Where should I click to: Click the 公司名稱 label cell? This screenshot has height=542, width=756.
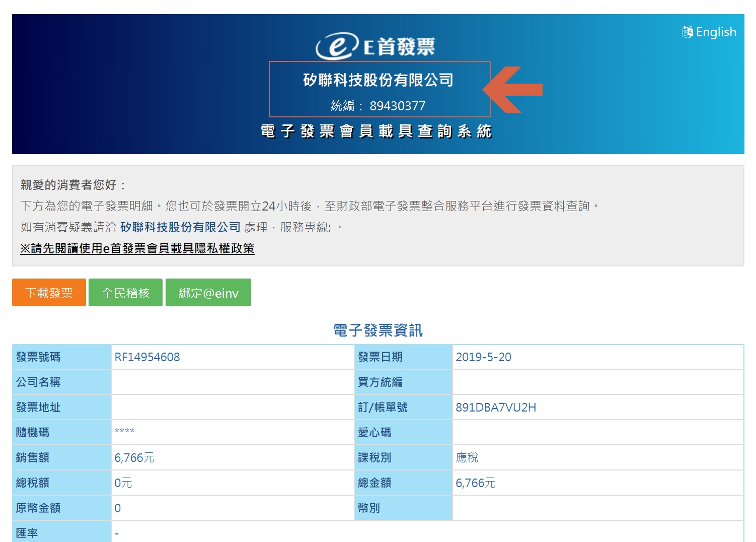pos(61,382)
